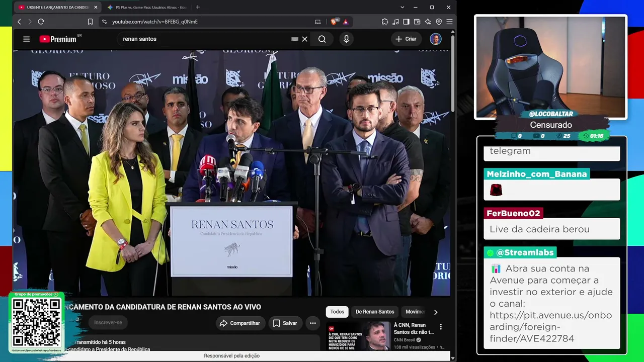
Task: Open the browser main hamburger menu
Action: coord(449,22)
